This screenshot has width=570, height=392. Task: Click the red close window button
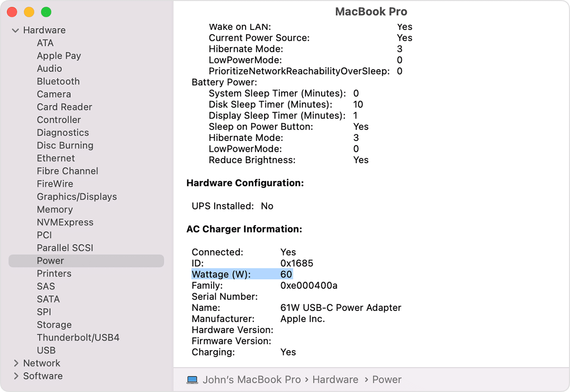[12, 12]
